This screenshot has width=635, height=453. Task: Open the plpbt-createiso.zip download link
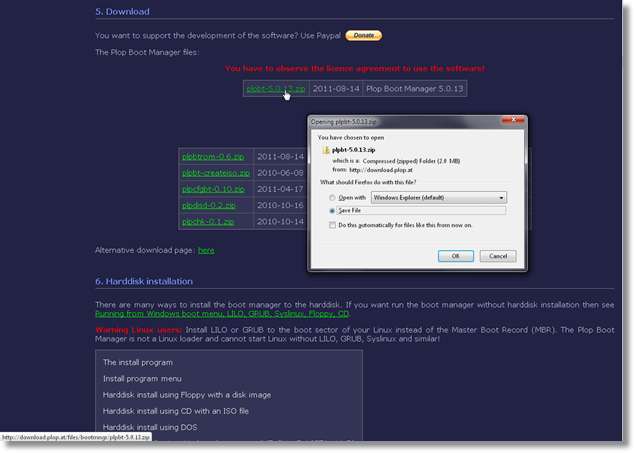(x=215, y=173)
